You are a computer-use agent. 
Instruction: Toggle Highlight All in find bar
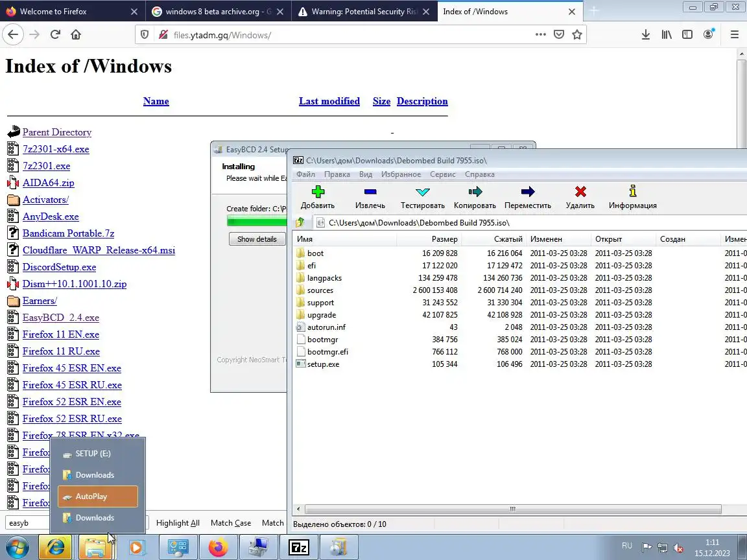coord(178,523)
